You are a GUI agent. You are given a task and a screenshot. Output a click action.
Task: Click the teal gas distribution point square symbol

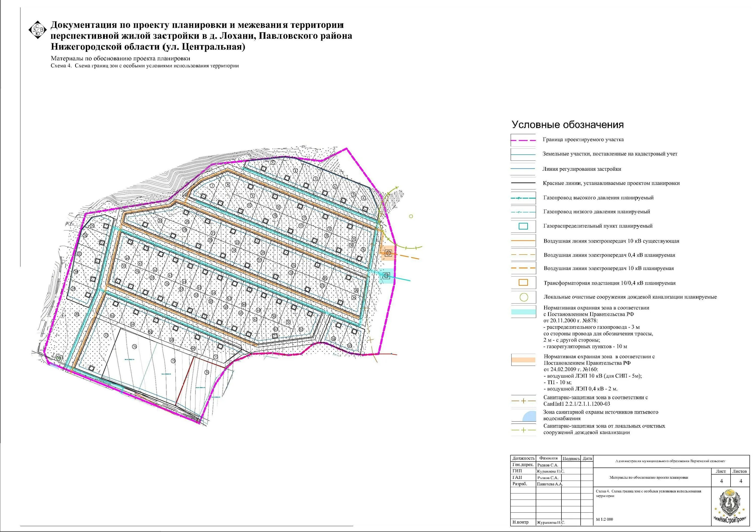(x=523, y=226)
